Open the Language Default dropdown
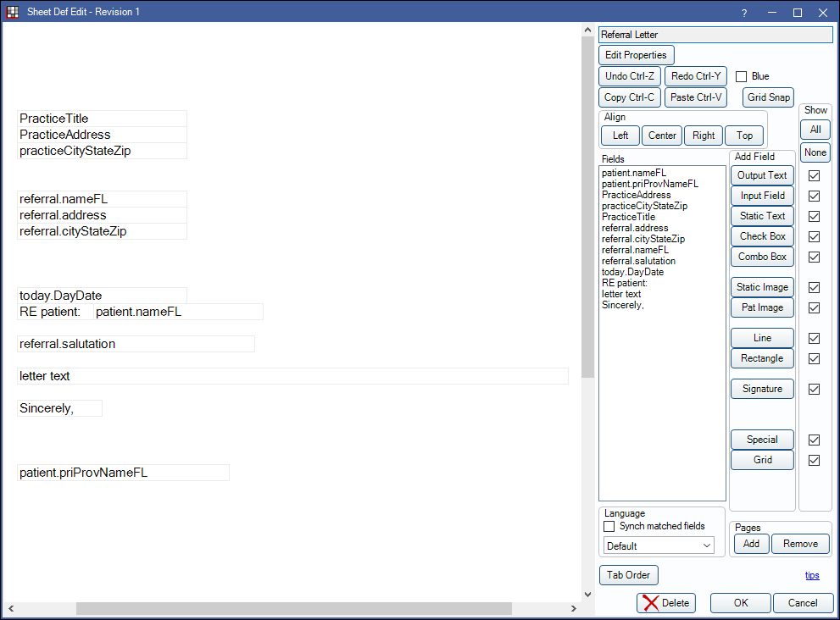Screen dimensions: 840x620 659,546
